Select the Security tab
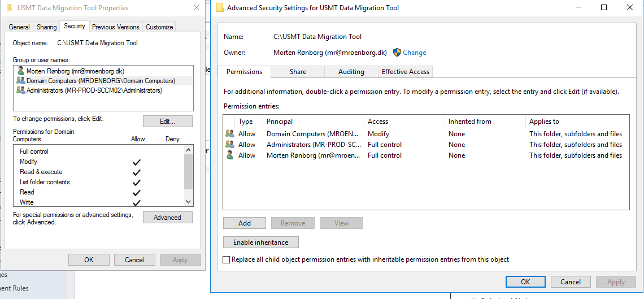This screenshot has height=299, width=644. coord(75,27)
